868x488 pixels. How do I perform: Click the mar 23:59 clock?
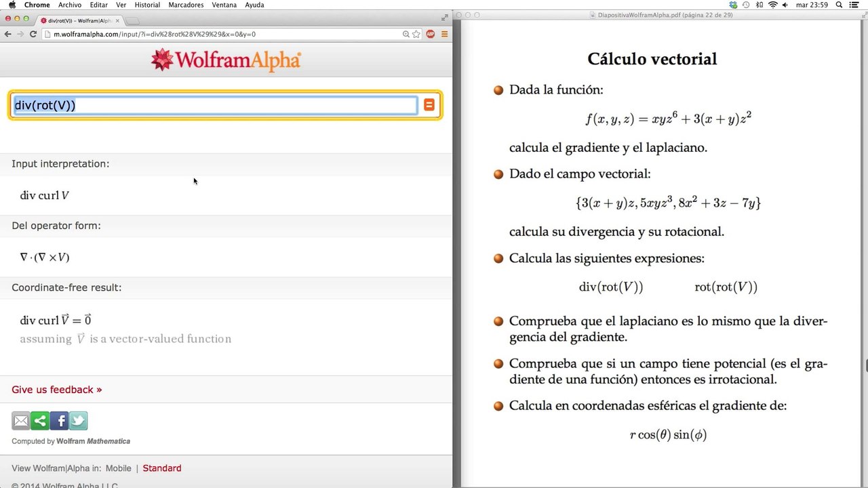click(812, 5)
